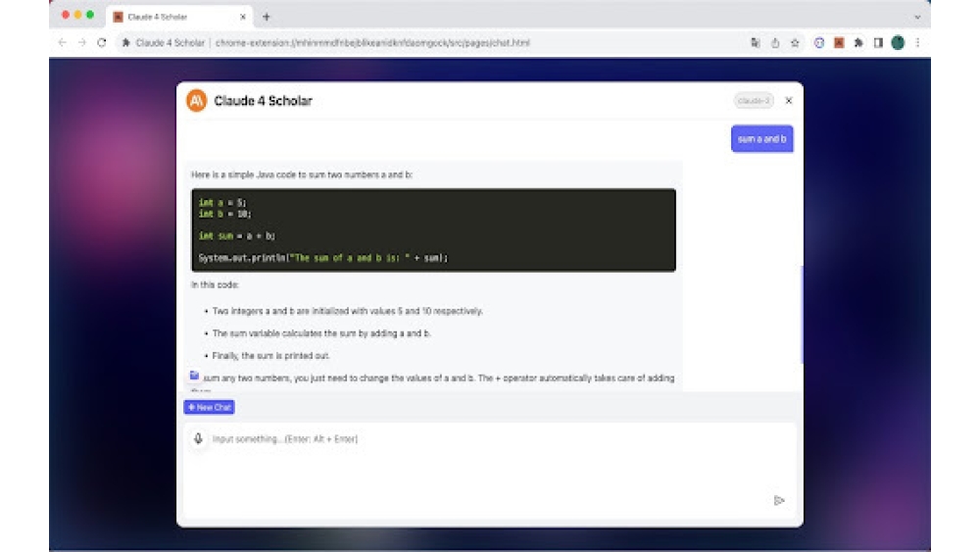The width and height of the screenshot is (980, 552).
Task: Open Chrome three-dot menu
Action: 917,42
